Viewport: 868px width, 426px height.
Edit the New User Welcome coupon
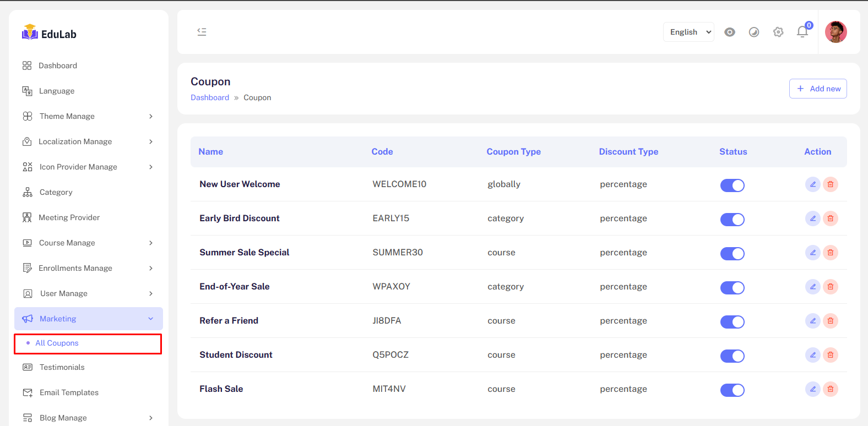[812, 184]
